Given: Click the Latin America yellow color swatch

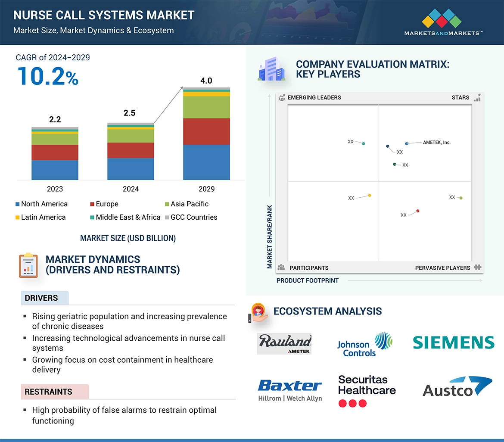Looking at the screenshot, I should coord(18,217).
